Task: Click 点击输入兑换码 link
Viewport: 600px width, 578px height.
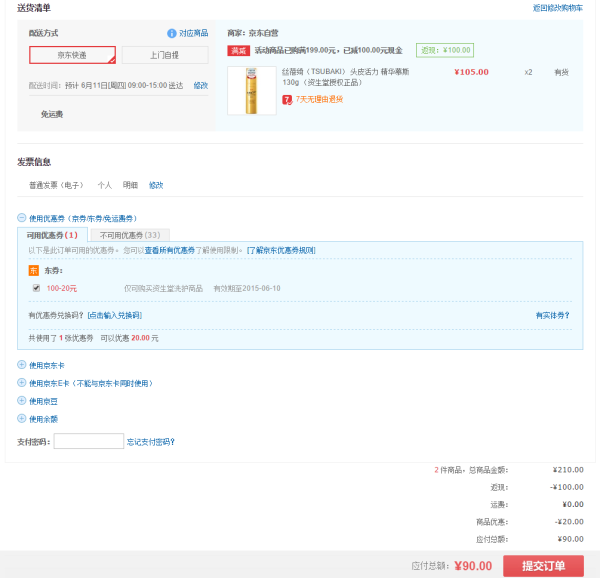Action: tap(115, 315)
